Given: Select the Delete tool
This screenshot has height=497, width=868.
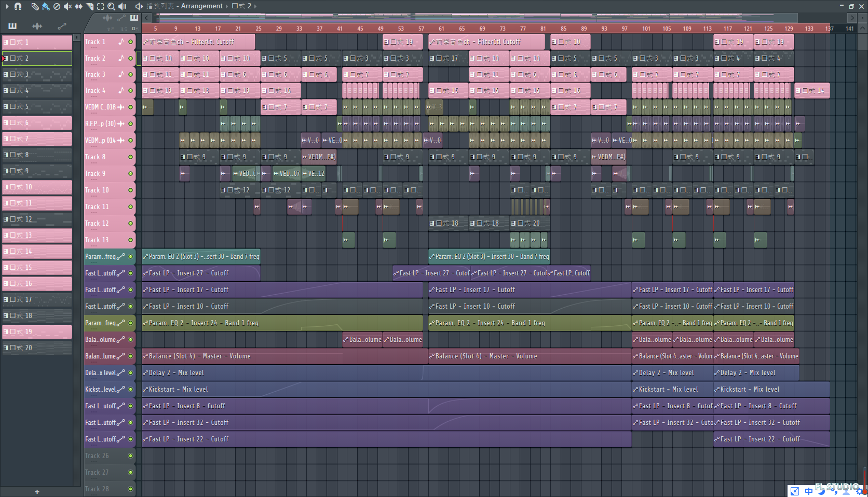Looking at the screenshot, I should 57,6.
